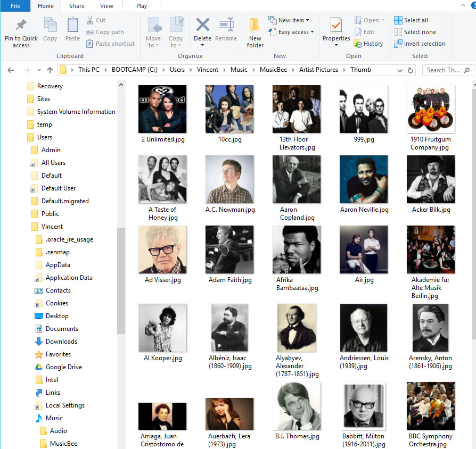
Task: Open the File menu tab
Action: [15, 6]
